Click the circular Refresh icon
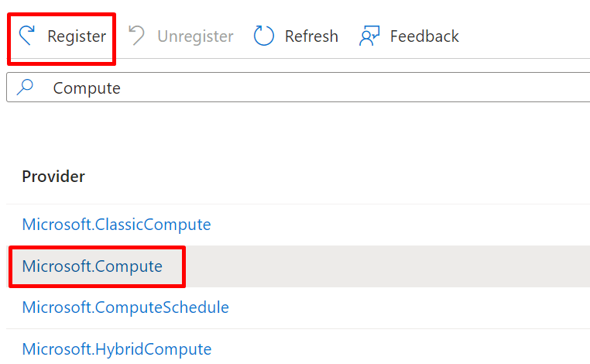590x364 pixels. (x=264, y=36)
